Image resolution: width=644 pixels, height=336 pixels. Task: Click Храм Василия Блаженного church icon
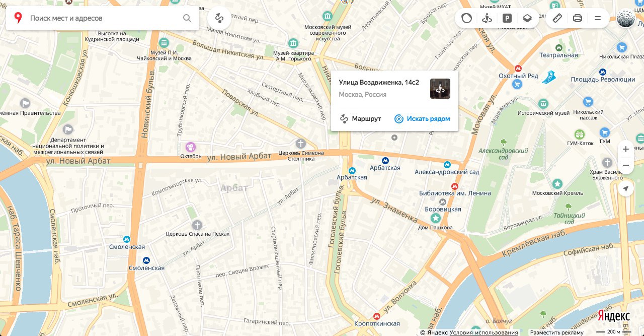click(608, 163)
